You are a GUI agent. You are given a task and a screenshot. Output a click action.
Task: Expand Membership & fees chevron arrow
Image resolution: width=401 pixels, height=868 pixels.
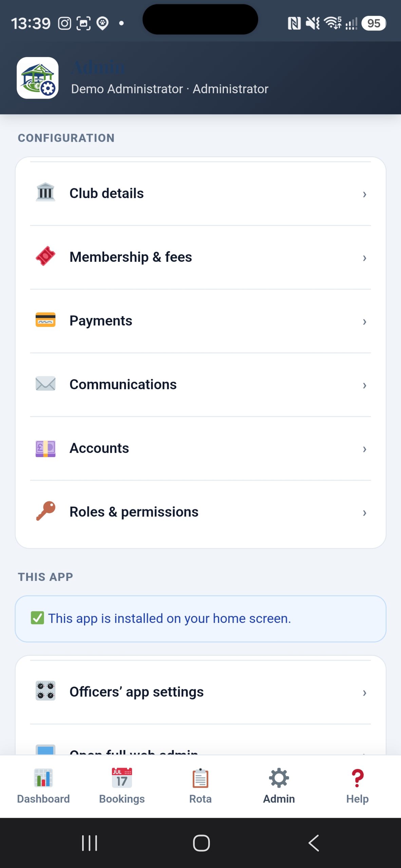click(364, 258)
